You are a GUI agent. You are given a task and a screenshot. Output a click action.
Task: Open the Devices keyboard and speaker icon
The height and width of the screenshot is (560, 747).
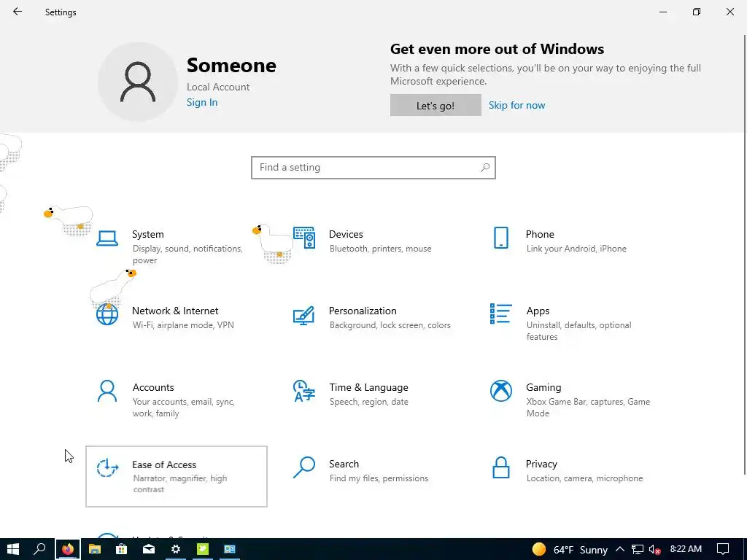[304, 238]
